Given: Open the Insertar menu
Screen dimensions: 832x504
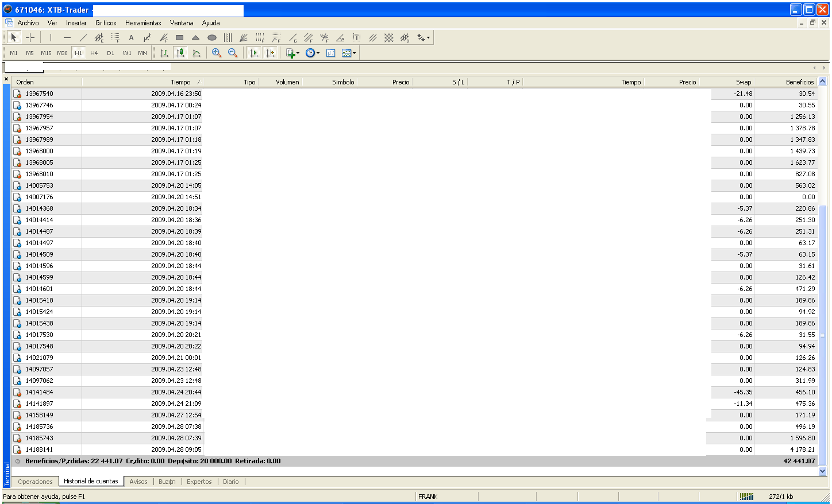Looking at the screenshot, I should 76,23.
